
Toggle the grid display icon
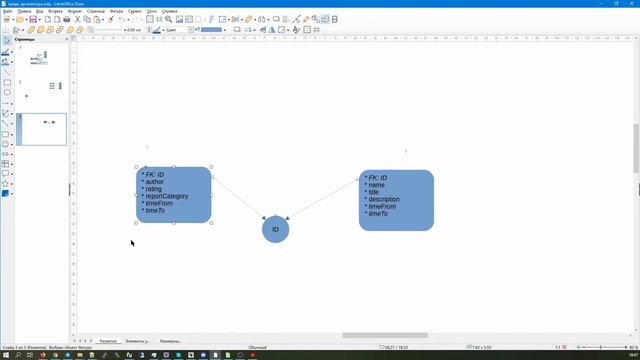click(150, 20)
